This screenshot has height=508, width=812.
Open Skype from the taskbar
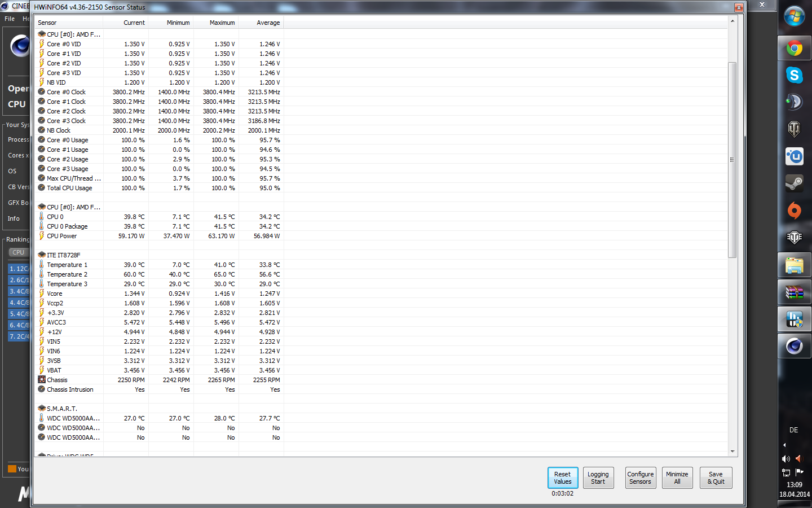coord(794,75)
